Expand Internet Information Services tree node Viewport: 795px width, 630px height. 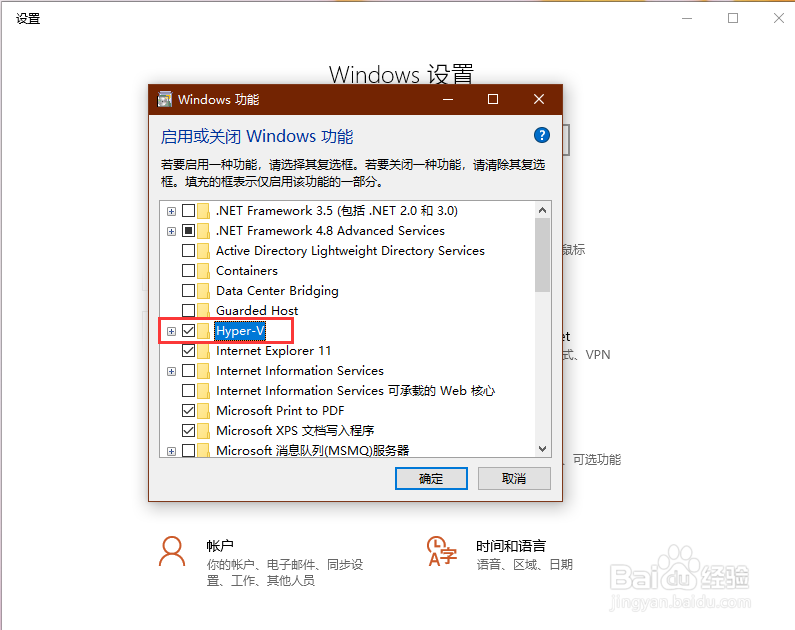pos(171,372)
